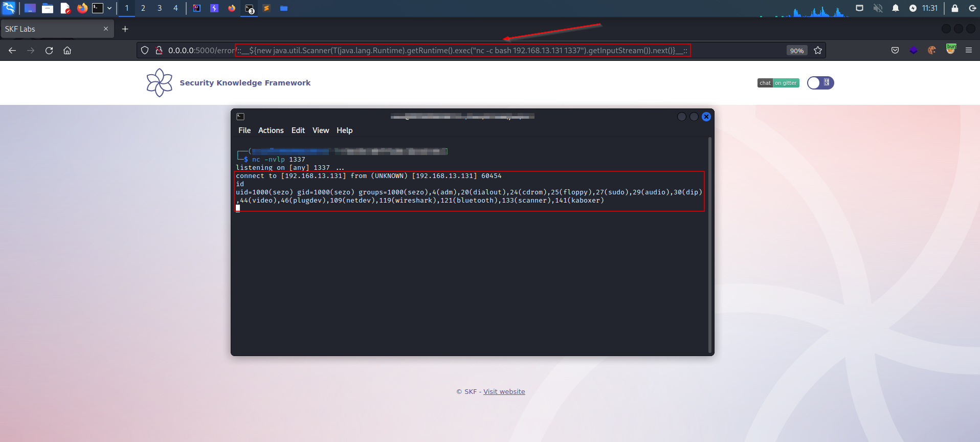
Task: Close the SKF Labs tab
Action: pos(106,29)
